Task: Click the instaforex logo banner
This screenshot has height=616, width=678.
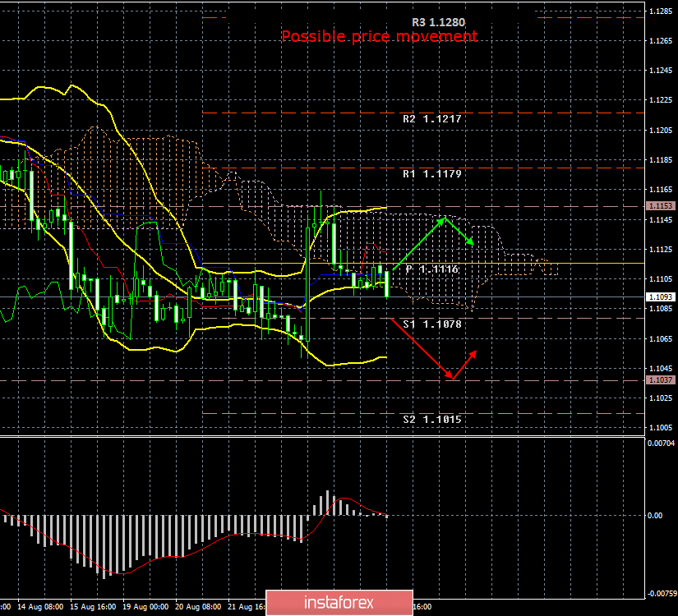Action: point(339,603)
